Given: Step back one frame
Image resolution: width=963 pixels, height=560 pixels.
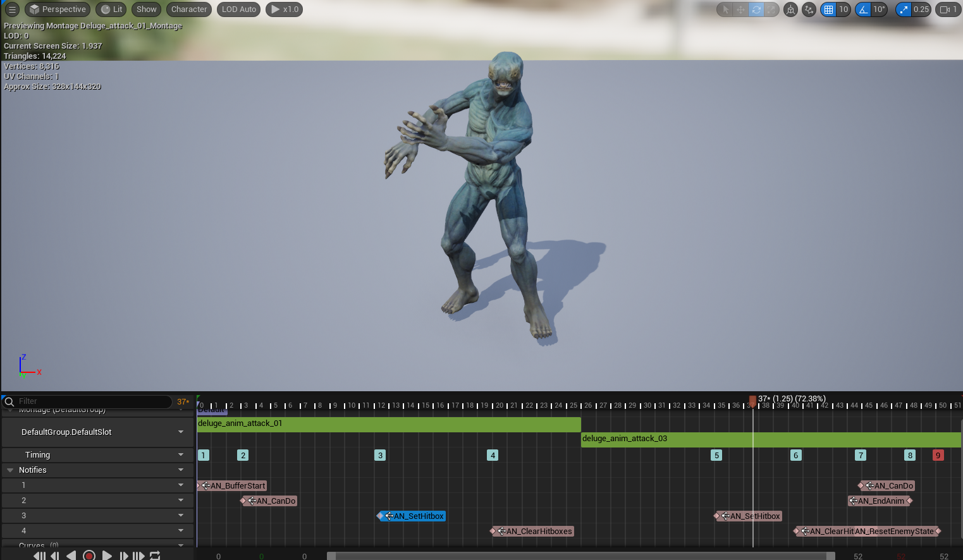Looking at the screenshot, I should pos(55,556).
